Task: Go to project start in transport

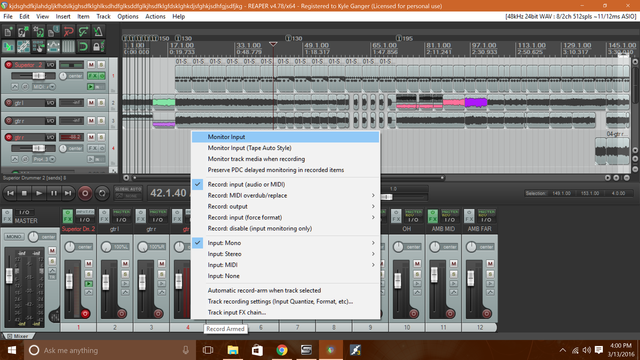Action: tap(11, 193)
